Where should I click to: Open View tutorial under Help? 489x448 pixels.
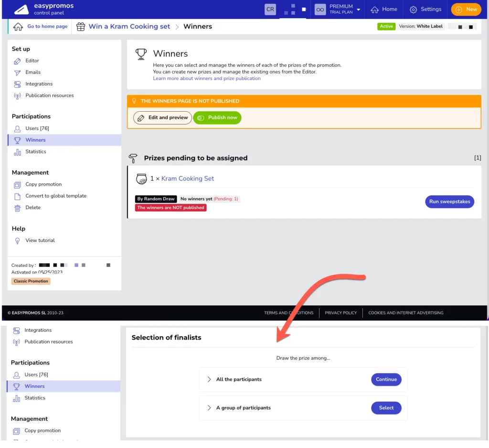tap(40, 240)
